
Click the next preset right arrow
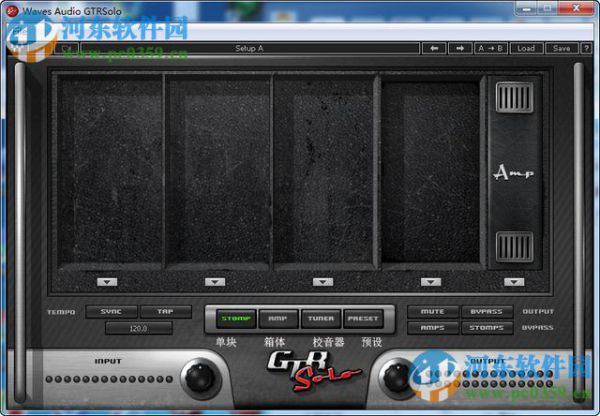[460, 48]
